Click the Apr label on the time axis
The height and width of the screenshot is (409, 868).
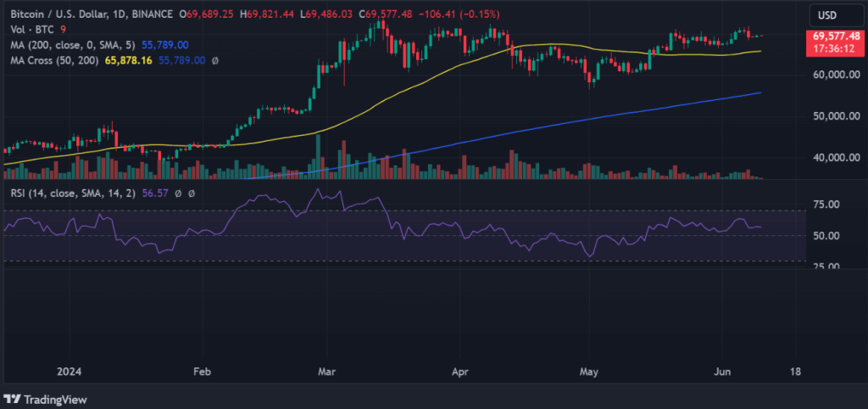coord(460,372)
